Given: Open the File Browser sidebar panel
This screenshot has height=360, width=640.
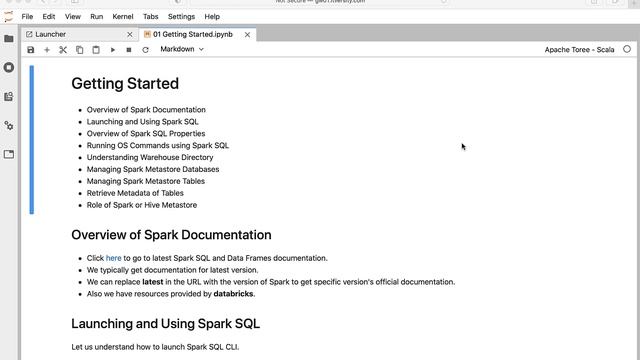Looking at the screenshot, I should pyautogui.click(x=9, y=39).
